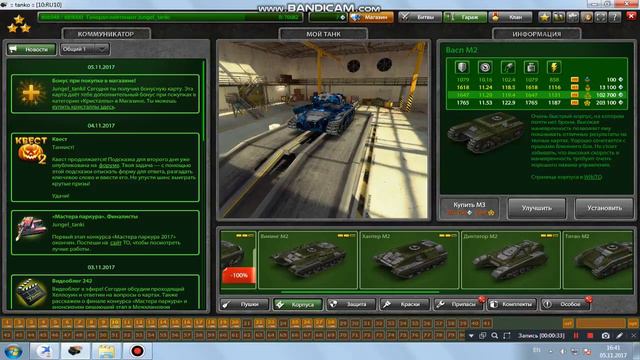Select the Хантер М2 hull card
This screenshot has width=640, height=360.
click(x=409, y=260)
